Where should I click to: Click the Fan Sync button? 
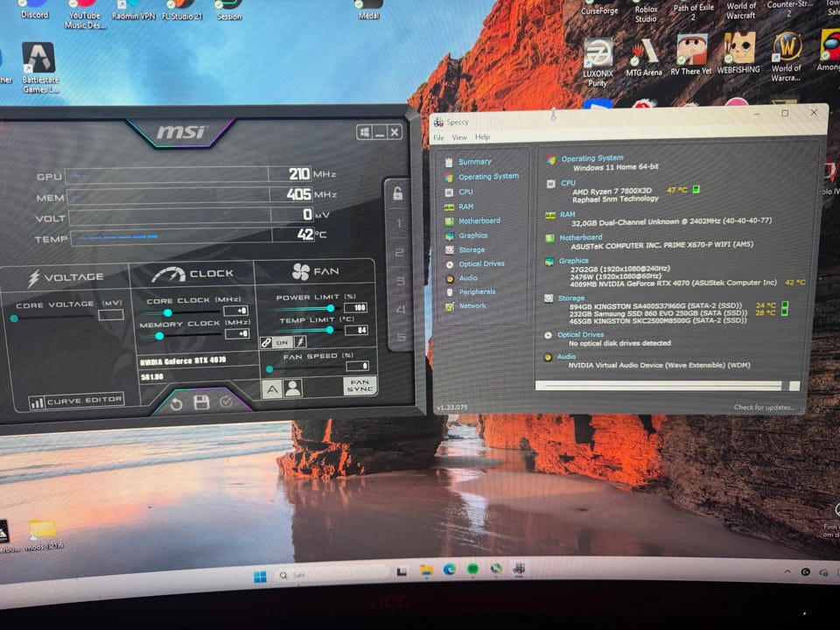[360, 385]
